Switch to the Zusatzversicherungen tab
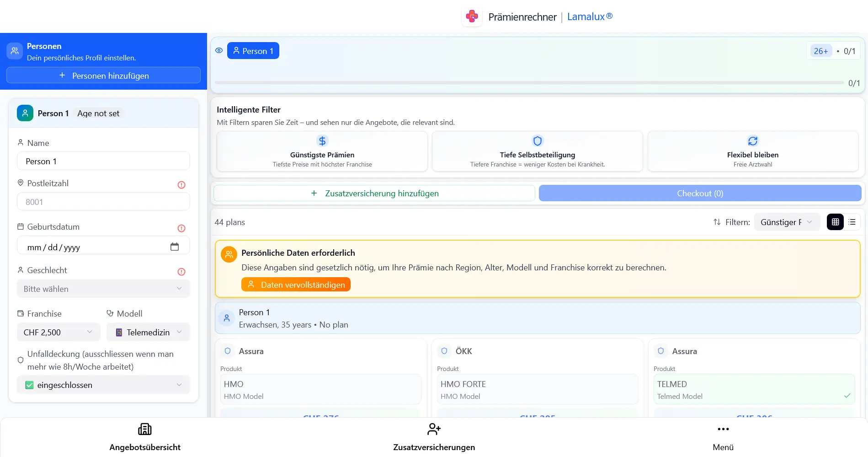 [433, 437]
